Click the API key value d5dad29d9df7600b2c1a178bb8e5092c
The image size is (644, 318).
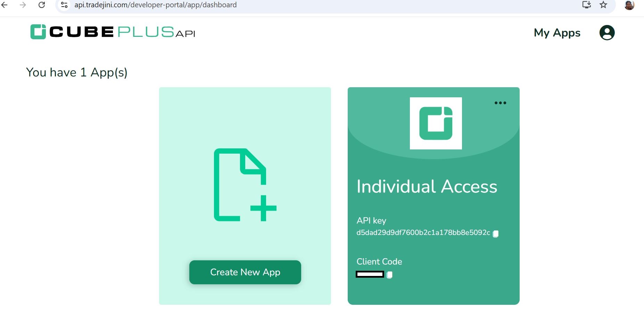click(423, 233)
